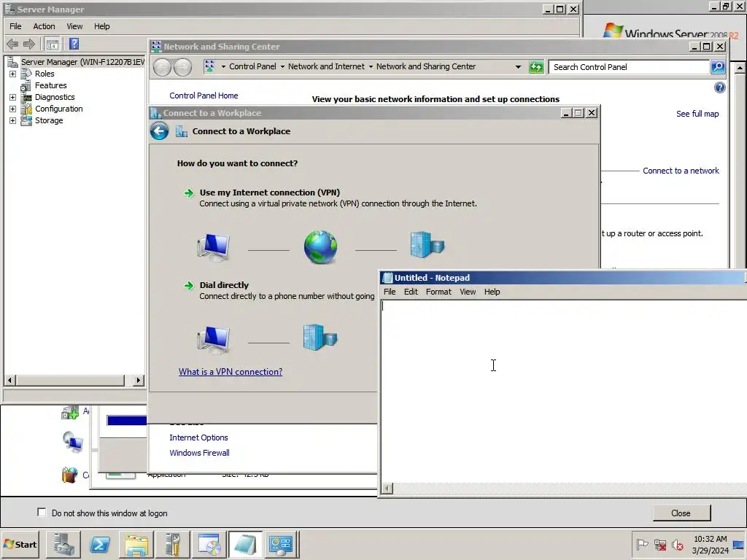Click the Notepad taskbar button

pos(245,544)
